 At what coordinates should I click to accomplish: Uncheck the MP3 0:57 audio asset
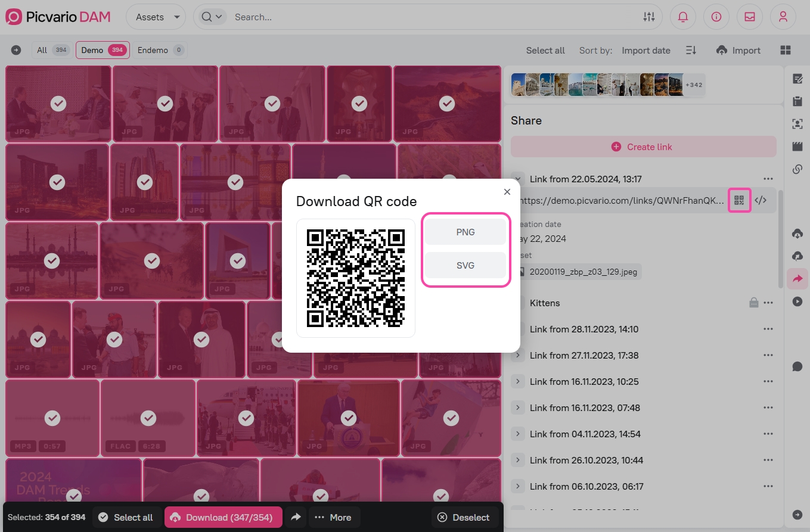point(52,418)
